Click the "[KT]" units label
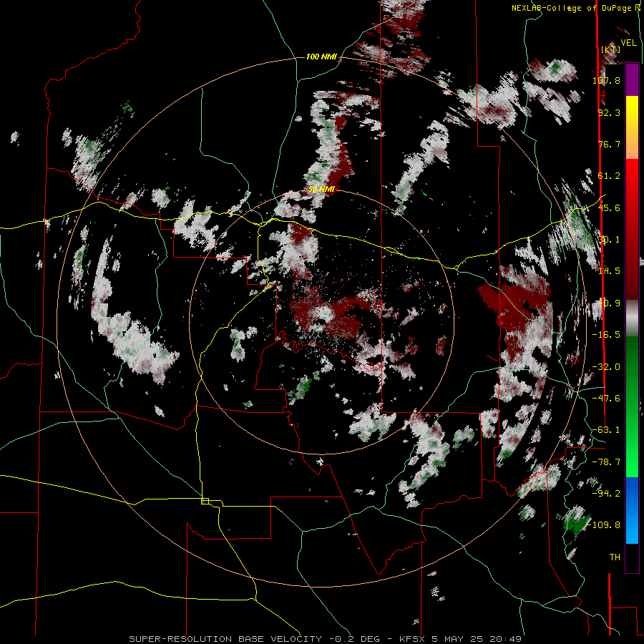The height and width of the screenshot is (644, 644). (x=611, y=49)
